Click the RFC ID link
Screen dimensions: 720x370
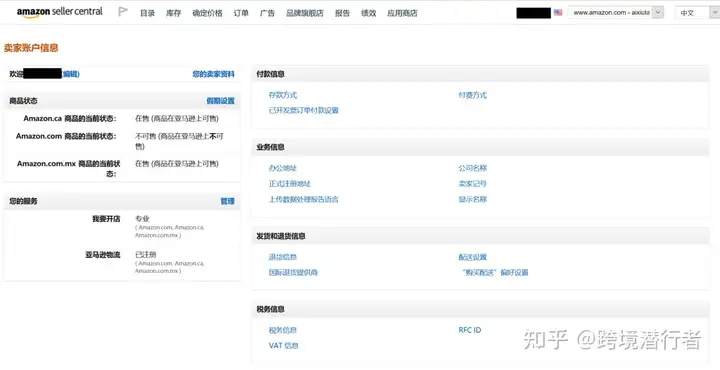pyautogui.click(x=470, y=330)
